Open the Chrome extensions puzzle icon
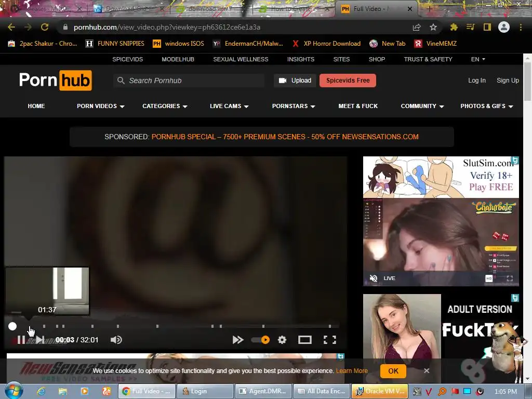The width and height of the screenshot is (532, 399). [454, 27]
